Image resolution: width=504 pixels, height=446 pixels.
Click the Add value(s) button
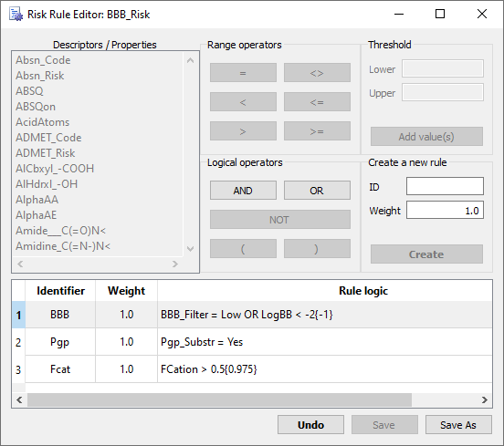(x=426, y=137)
